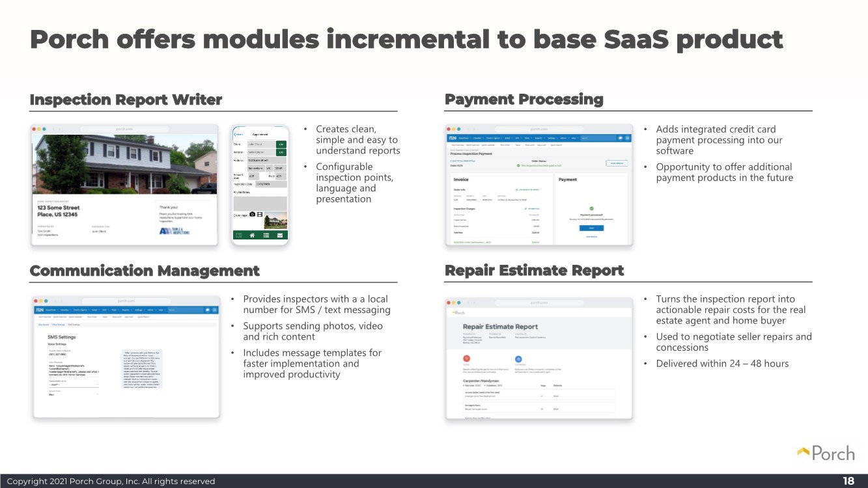The image size is (868, 488).
Task: Open the list icon in mobile bottom bar
Action: tap(266, 236)
